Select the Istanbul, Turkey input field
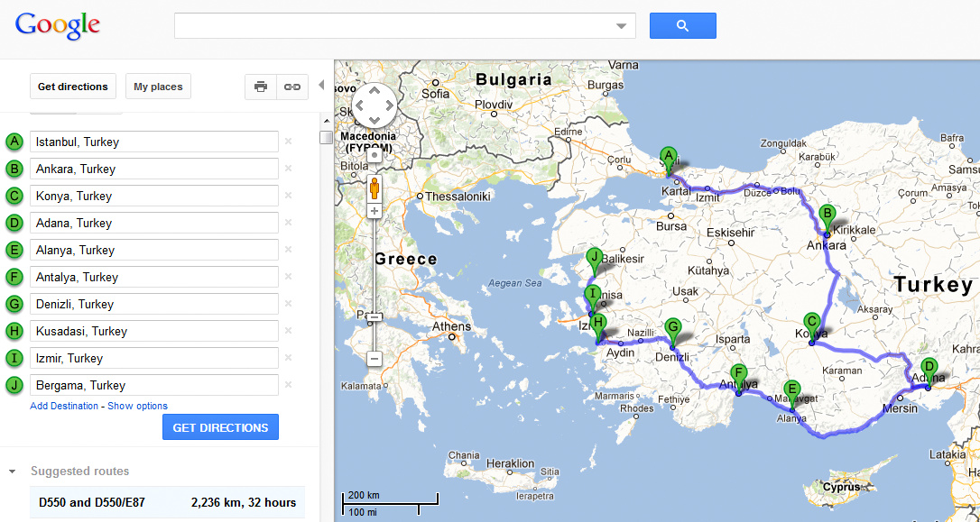This screenshot has width=980, height=522. tap(153, 142)
